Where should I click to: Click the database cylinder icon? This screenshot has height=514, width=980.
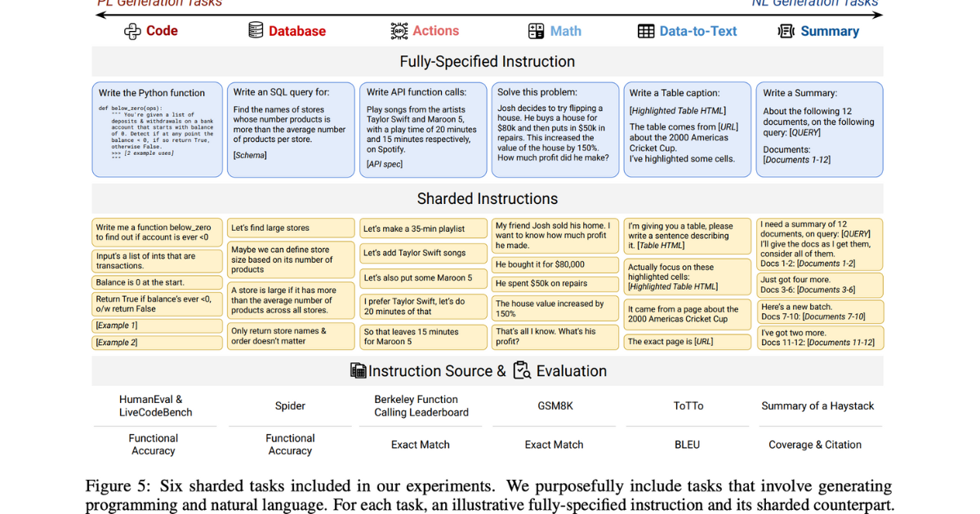256,31
